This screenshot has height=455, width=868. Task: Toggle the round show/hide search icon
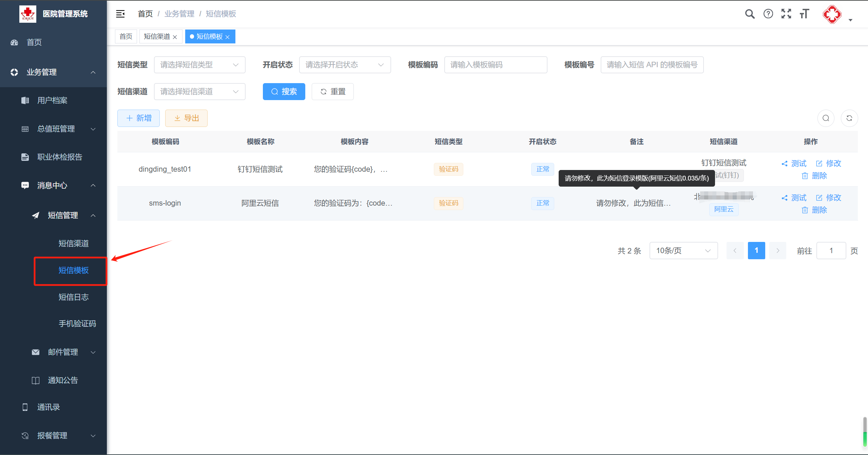tap(826, 118)
